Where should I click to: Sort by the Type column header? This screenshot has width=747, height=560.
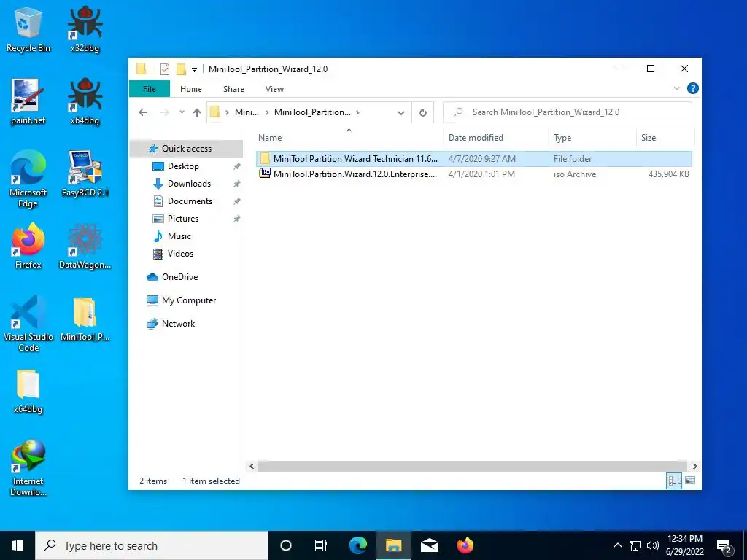(592, 138)
